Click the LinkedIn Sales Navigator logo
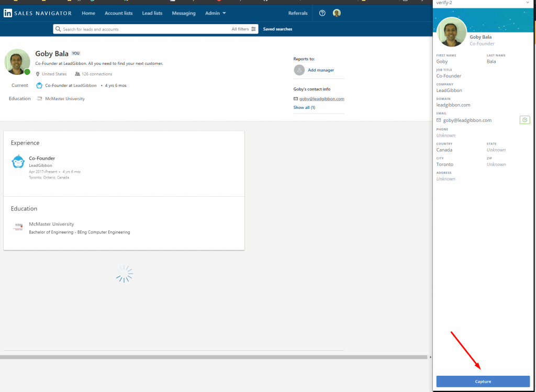Viewport: 536px width, 392px height. pyautogui.click(x=37, y=13)
